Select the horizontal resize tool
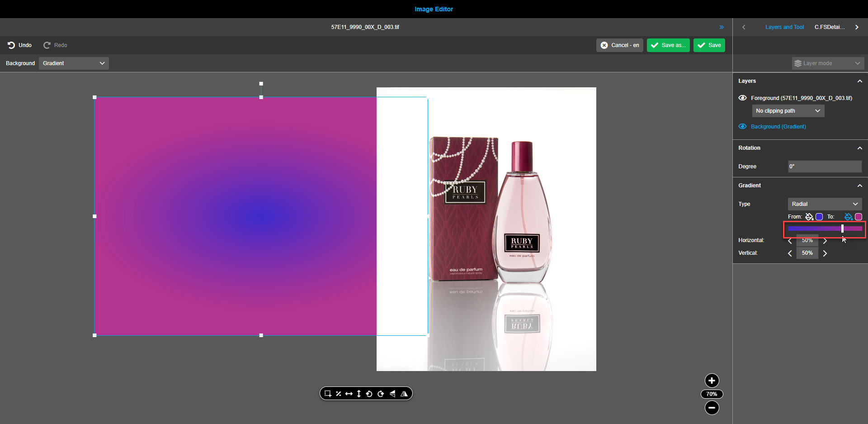The height and width of the screenshot is (424, 868). 349,393
